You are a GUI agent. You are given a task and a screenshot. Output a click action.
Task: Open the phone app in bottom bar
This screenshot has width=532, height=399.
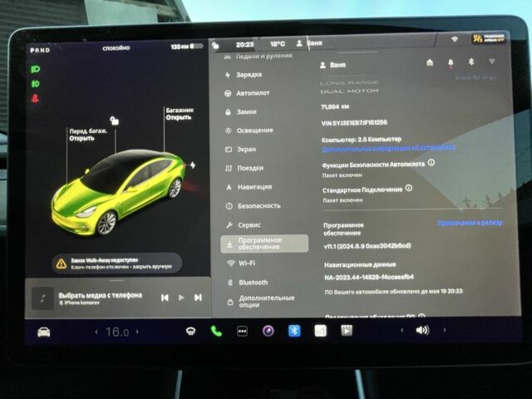[216, 331]
